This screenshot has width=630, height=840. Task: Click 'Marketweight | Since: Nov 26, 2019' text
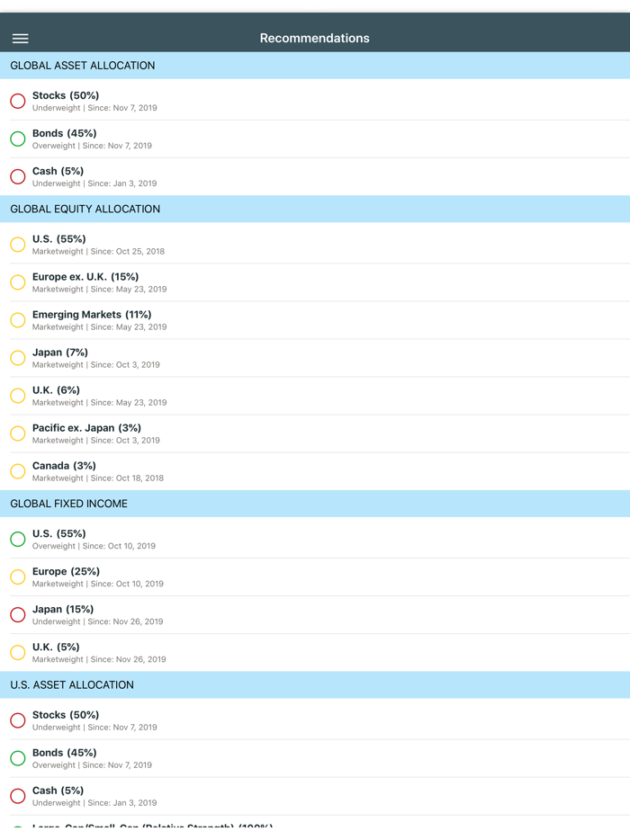[x=99, y=659]
